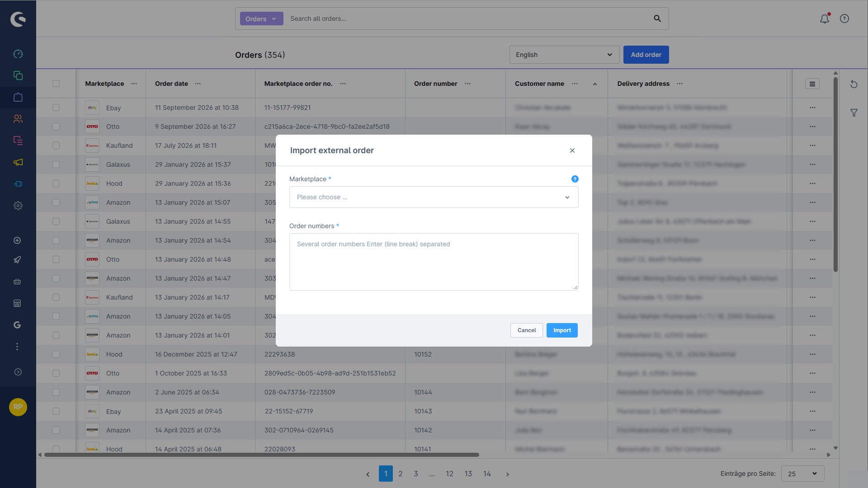
Task: Click the help question mark icon in header
Action: 844,19
